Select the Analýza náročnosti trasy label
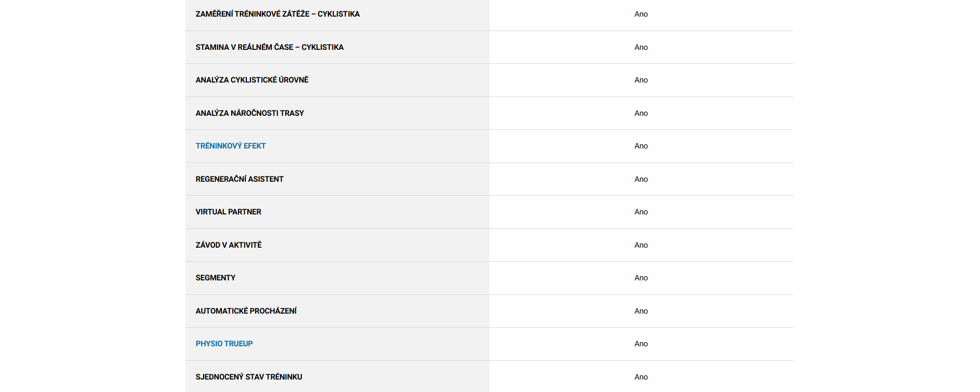Screen dimensions: 980x392 pos(249,113)
